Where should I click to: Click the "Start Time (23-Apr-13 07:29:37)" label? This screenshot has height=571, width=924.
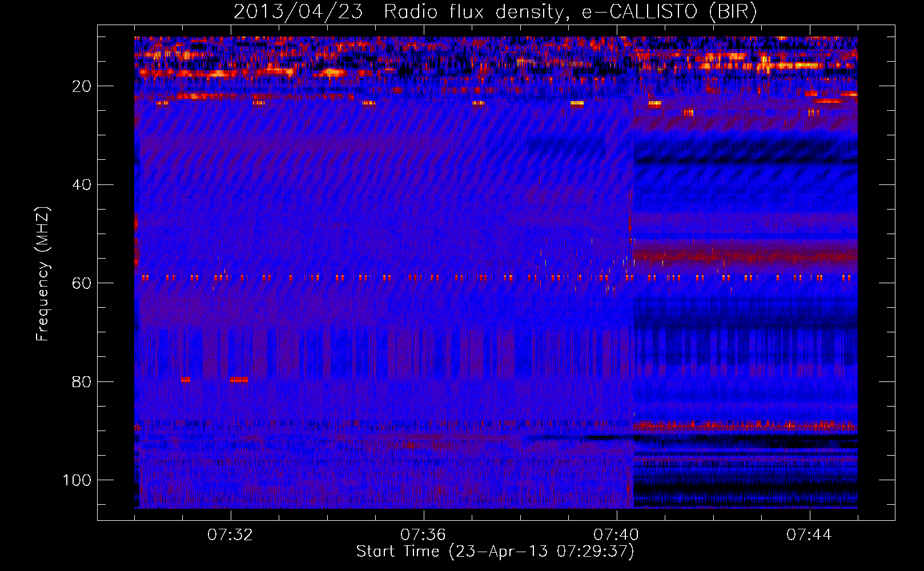495,552
